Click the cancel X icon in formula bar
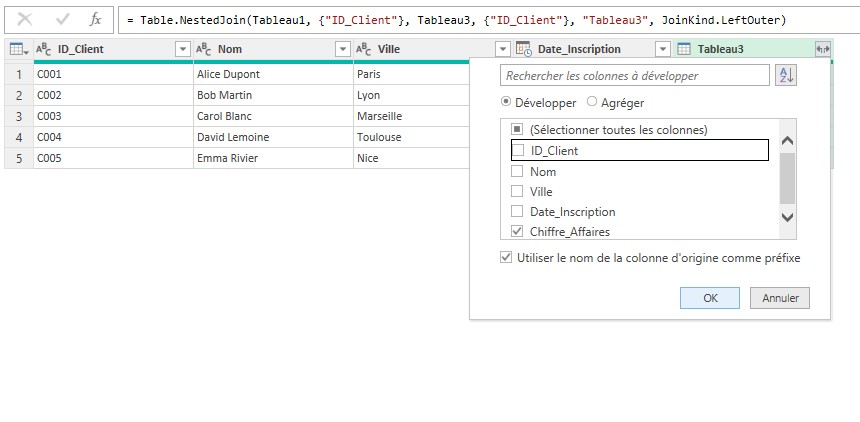Viewport: 860px width, 422px height. [x=25, y=19]
